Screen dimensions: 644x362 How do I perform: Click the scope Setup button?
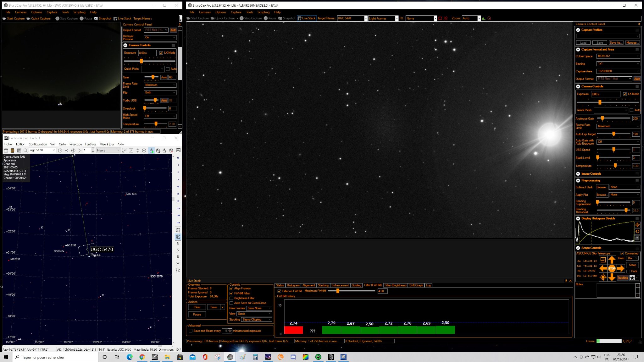(632, 265)
